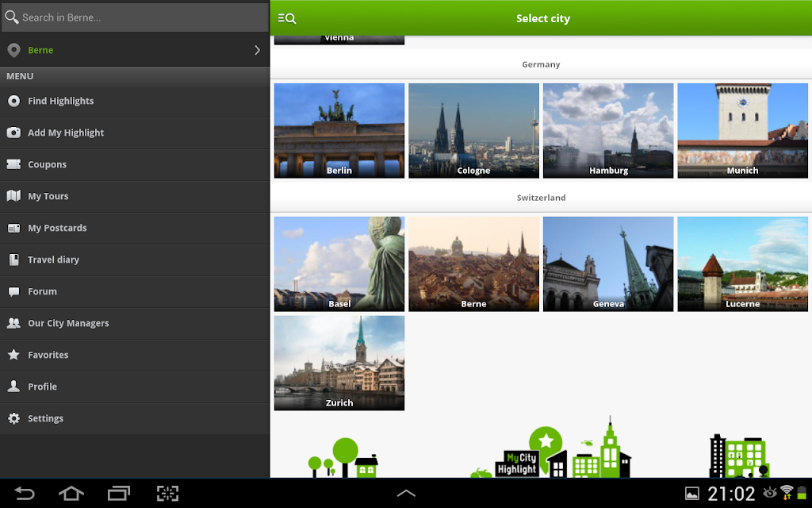Choose the Basel city thumbnail

coord(339,264)
